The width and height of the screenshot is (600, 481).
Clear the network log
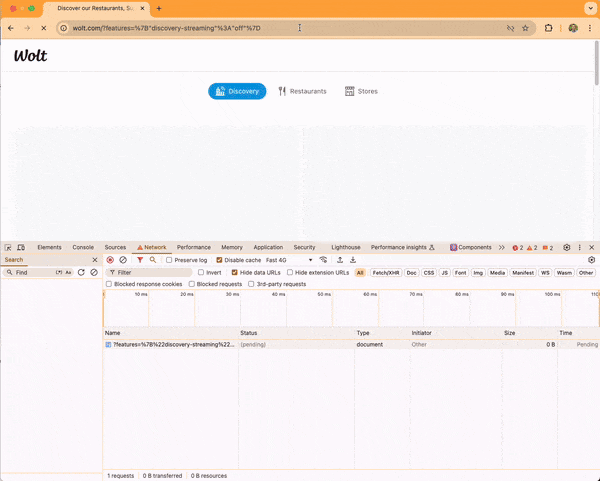[123, 260]
